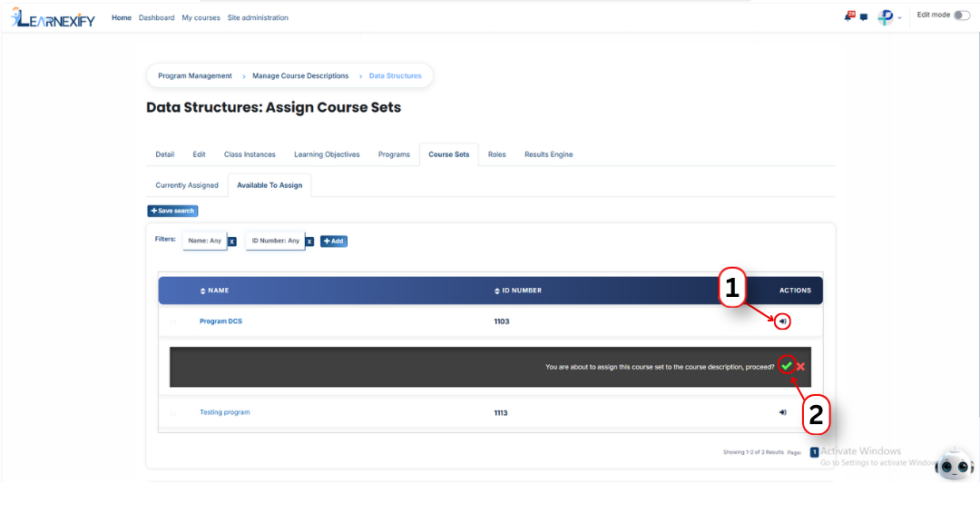Click the Add filter button
The height and width of the screenshot is (514, 980).
point(334,242)
